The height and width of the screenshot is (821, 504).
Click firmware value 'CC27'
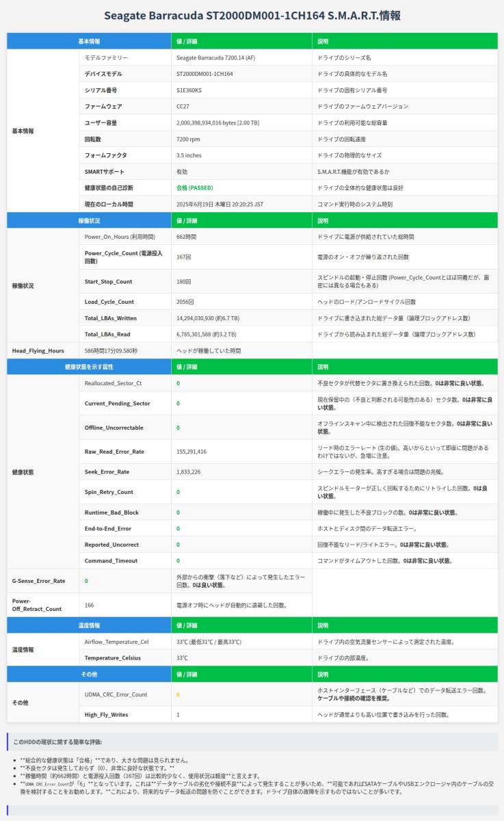point(183,107)
